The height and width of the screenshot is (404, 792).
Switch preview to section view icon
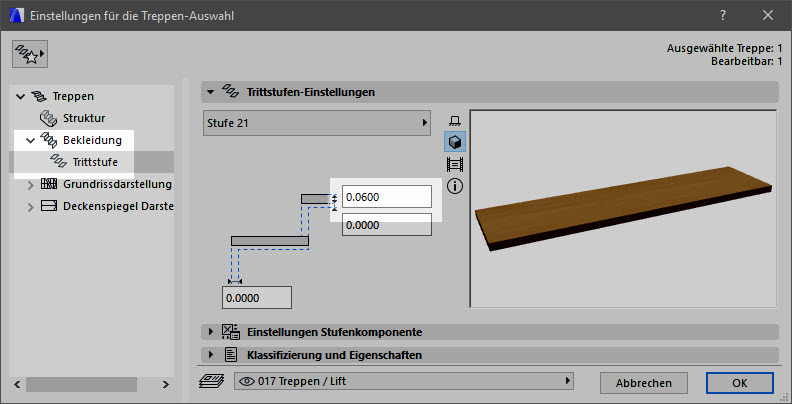click(x=455, y=164)
